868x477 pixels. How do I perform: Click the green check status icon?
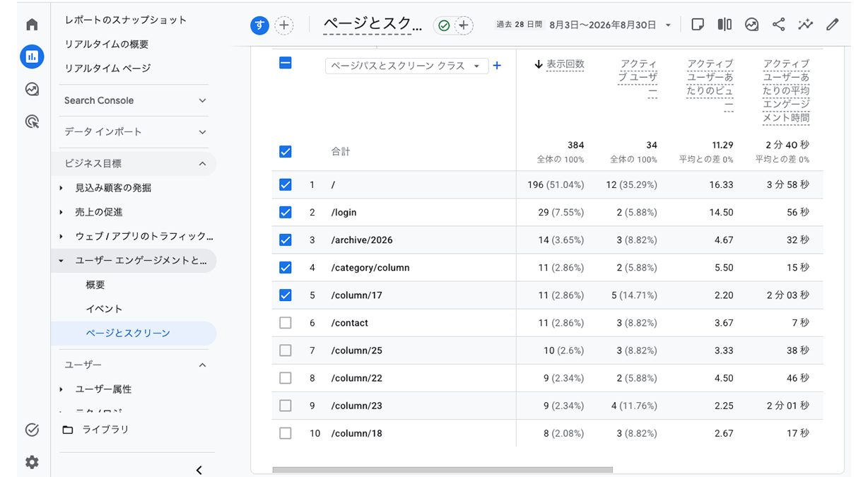coord(444,26)
